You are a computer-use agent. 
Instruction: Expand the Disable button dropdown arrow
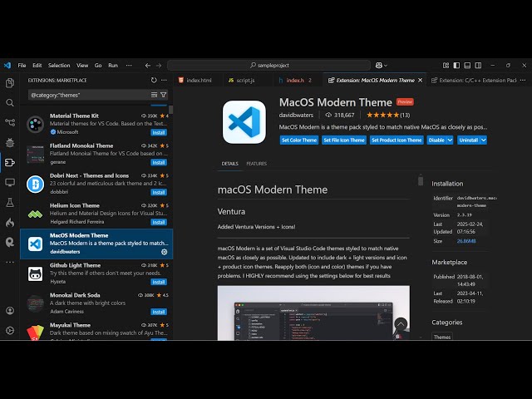[x=450, y=140]
